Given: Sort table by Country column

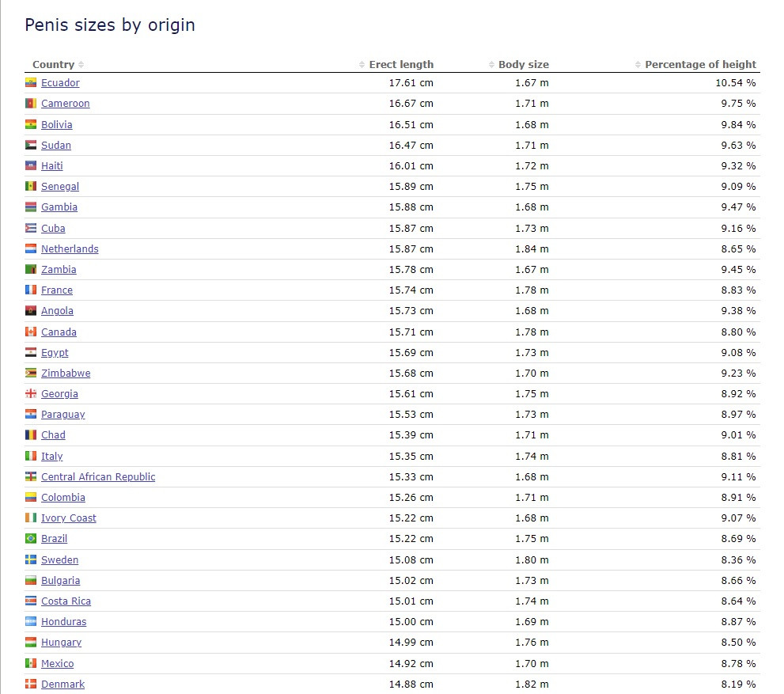Looking at the screenshot, I should 53,65.
